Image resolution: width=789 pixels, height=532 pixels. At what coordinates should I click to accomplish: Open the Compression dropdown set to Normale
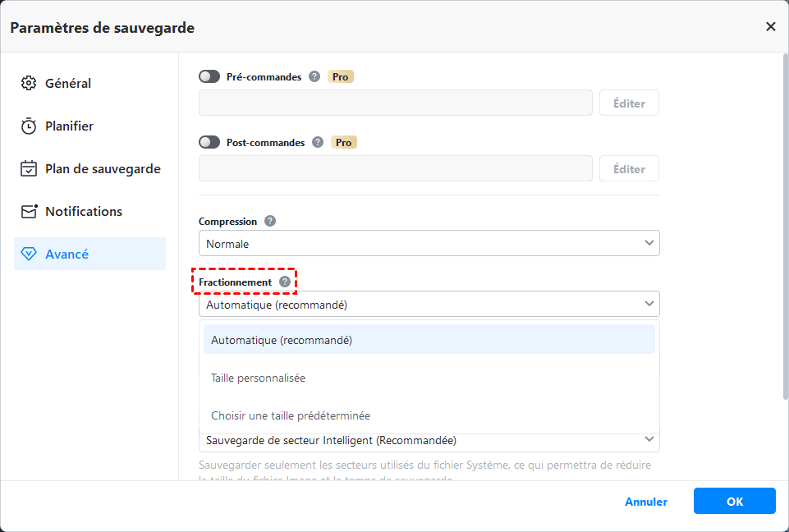[429, 243]
